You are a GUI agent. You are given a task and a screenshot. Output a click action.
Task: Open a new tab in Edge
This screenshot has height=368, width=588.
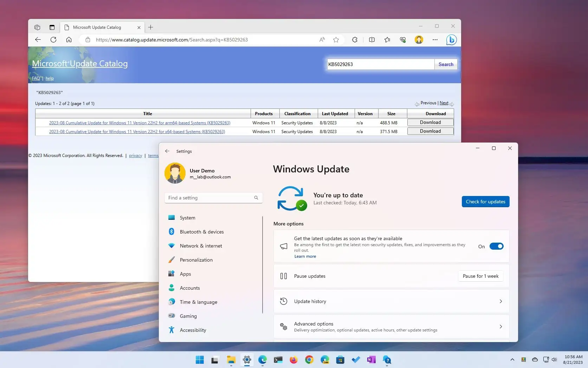pos(151,27)
